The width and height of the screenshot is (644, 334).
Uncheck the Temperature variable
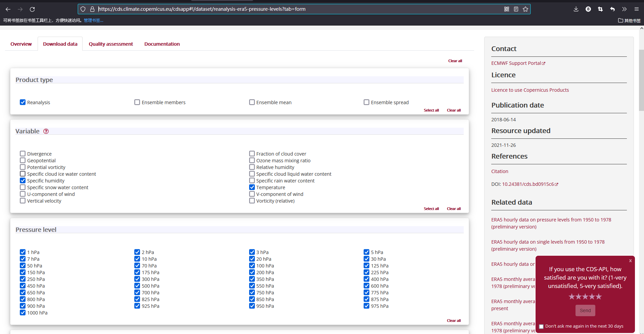point(252,187)
